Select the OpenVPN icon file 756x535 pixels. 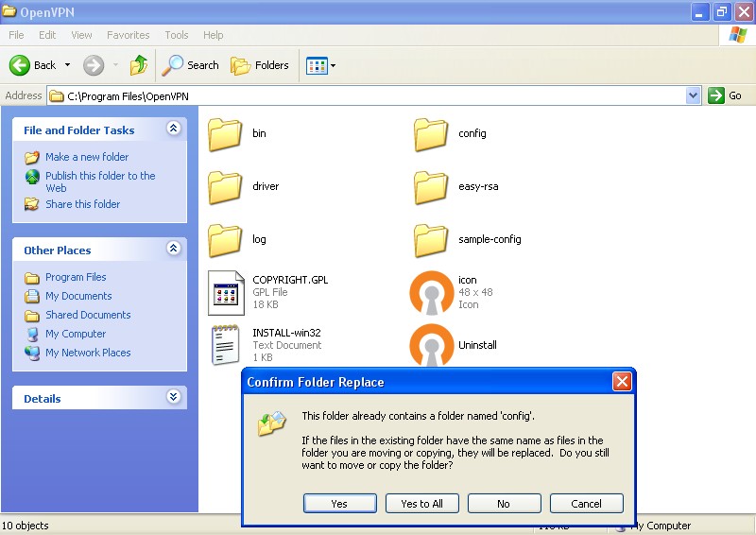(x=432, y=293)
